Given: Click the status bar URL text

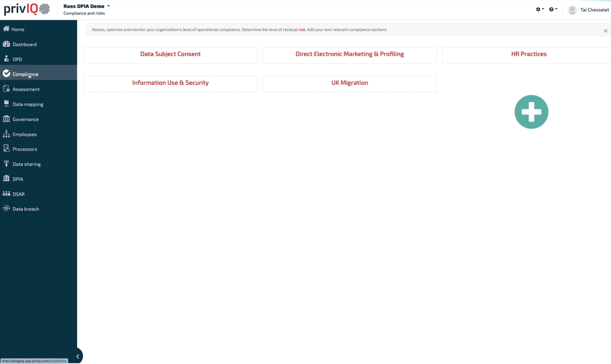Looking at the screenshot, I should coord(34,361).
